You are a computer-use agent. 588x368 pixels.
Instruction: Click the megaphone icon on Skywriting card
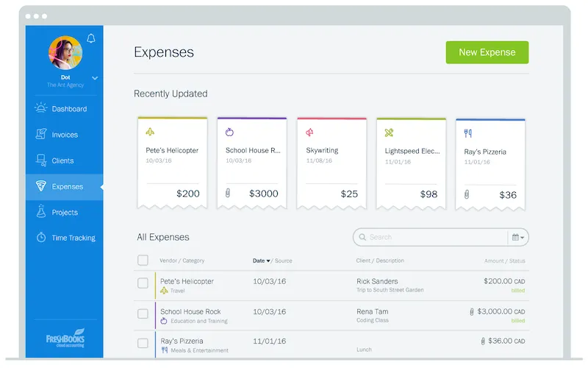click(x=309, y=132)
